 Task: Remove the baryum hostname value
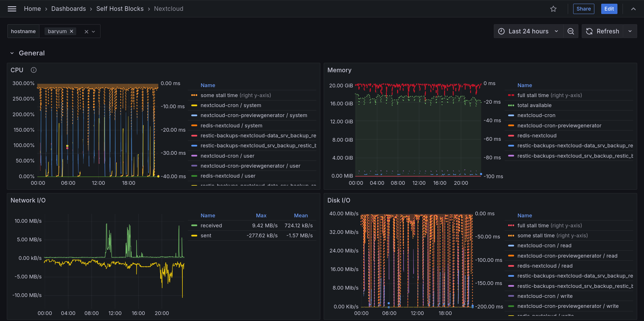72,31
